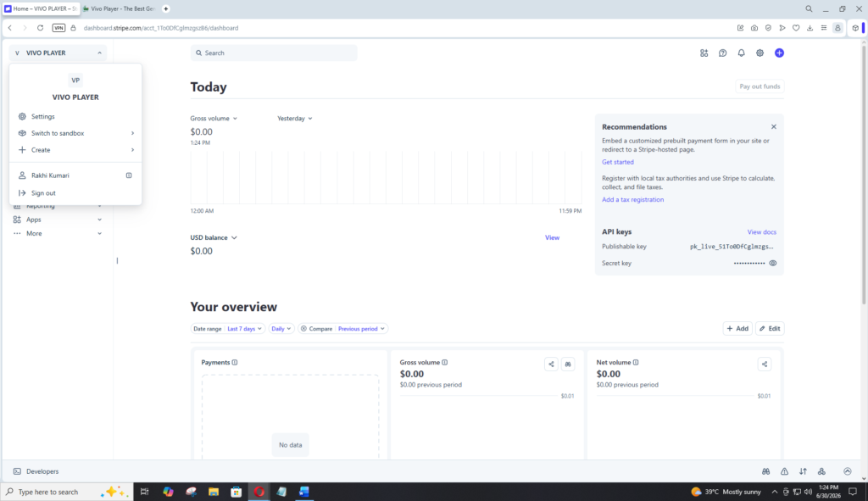Expand the More sidebar section
Screen dimensions: 868x501
(58, 234)
